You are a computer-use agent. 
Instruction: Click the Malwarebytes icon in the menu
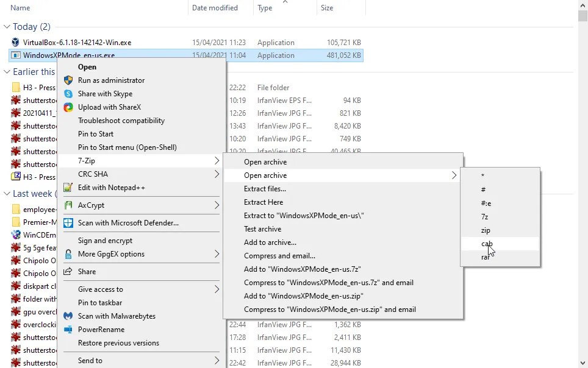(69, 316)
